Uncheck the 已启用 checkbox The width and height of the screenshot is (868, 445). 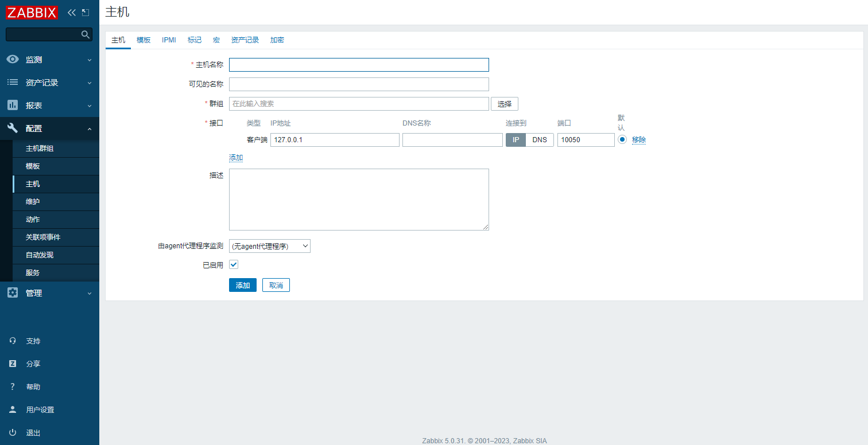(234, 265)
